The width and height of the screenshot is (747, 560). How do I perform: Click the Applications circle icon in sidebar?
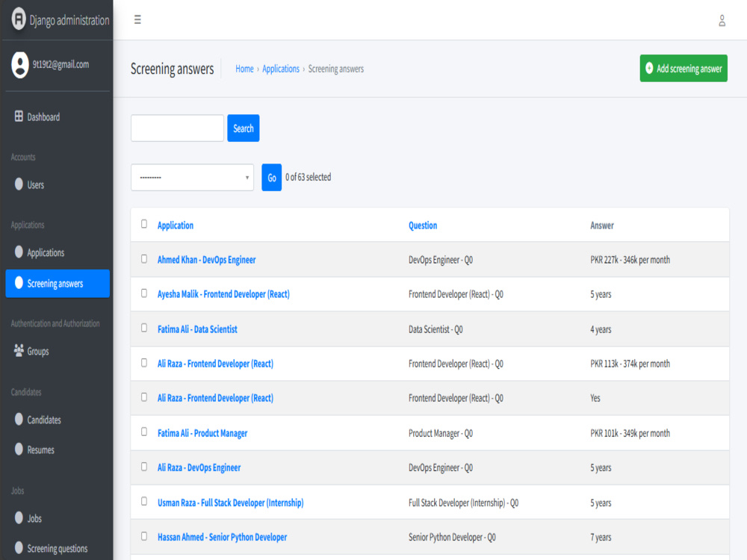[x=19, y=252]
